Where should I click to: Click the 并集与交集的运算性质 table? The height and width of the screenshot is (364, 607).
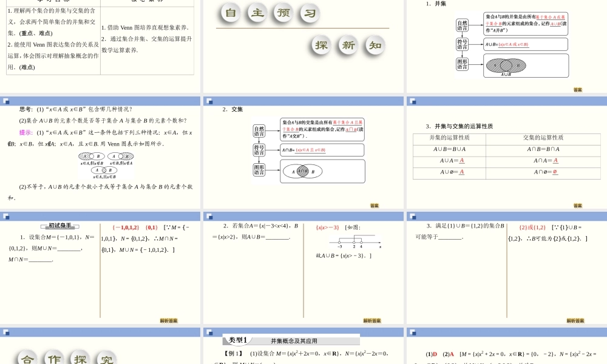(510, 157)
